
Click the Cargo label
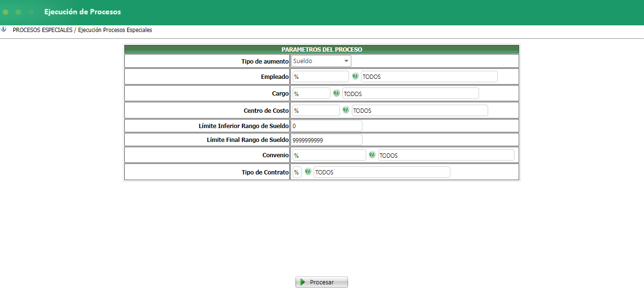pyautogui.click(x=280, y=94)
